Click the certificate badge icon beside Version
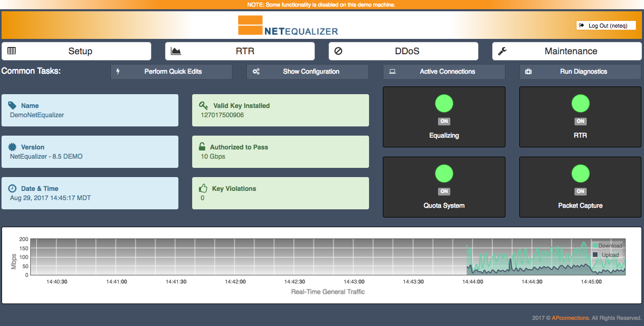This screenshot has width=644, height=326. pyautogui.click(x=13, y=147)
